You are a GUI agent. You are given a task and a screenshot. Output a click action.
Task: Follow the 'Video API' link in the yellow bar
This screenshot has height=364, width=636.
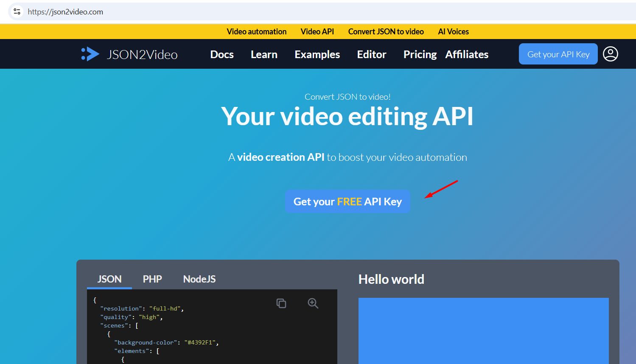(x=317, y=31)
